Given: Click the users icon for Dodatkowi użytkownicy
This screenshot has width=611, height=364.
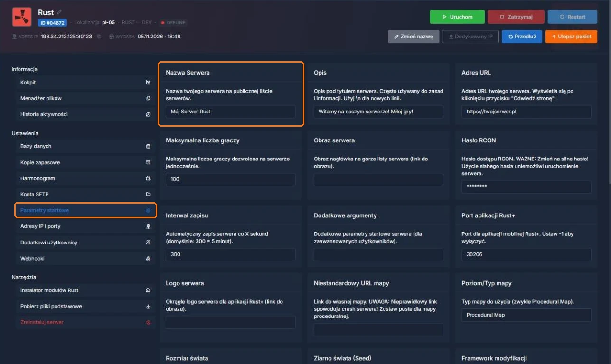Looking at the screenshot, I should click(x=148, y=243).
